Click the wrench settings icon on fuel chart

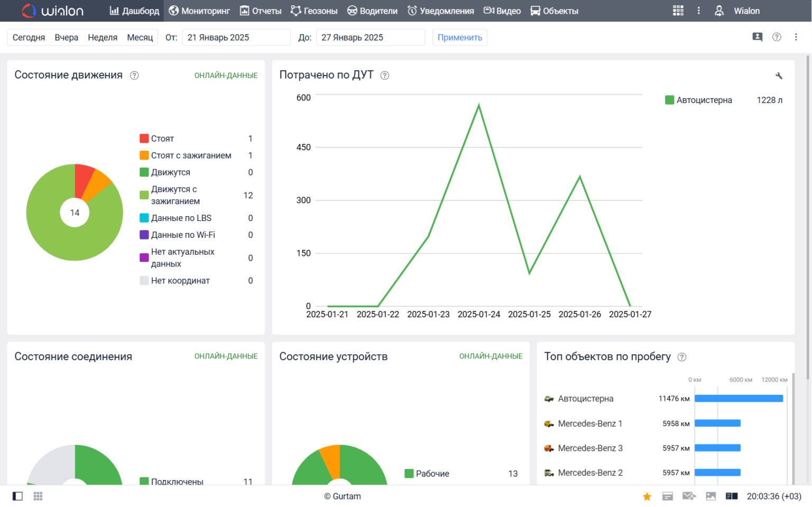point(779,76)
